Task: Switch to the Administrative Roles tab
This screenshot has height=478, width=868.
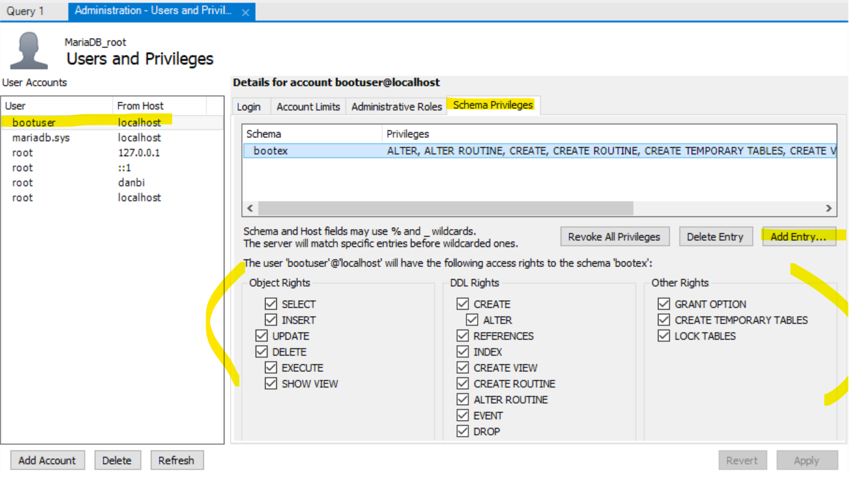Action: [x=397, y=107]
